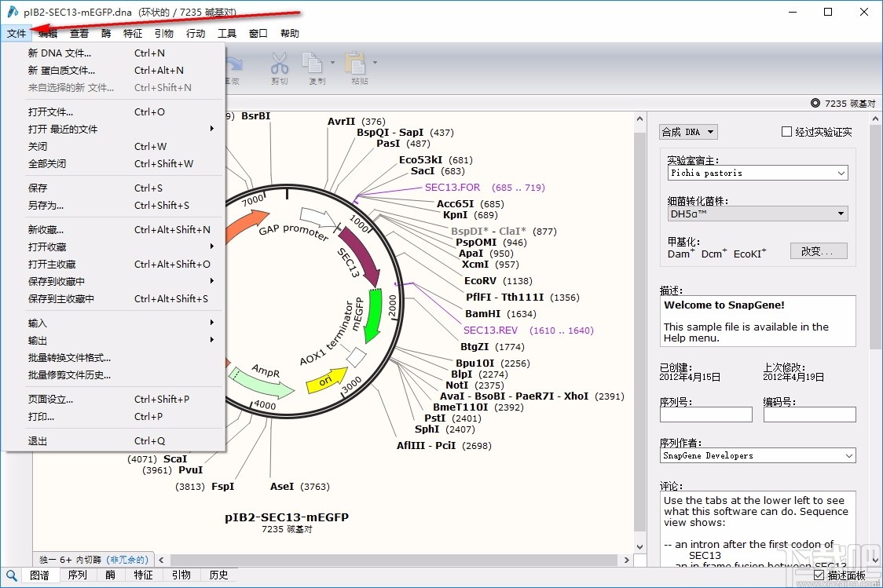
Task: Click the magnifier search icon bottom left
Action: tap(11, 575)
